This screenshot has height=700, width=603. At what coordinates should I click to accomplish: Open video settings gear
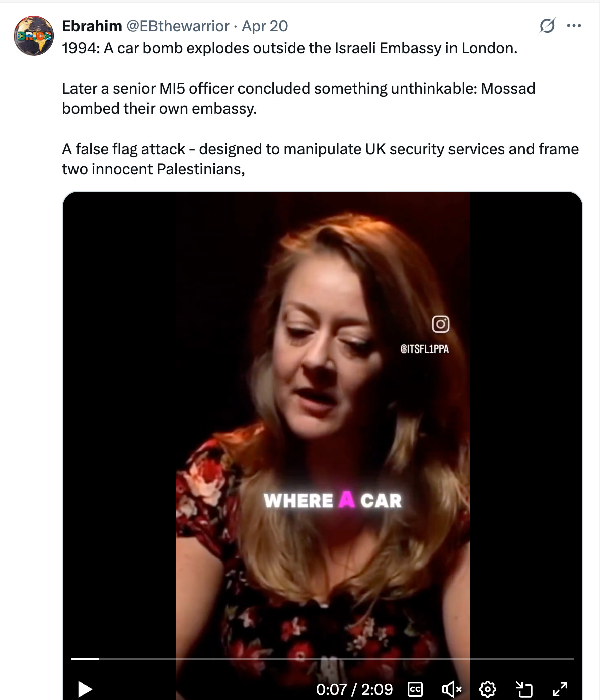[x=488, y=689]
